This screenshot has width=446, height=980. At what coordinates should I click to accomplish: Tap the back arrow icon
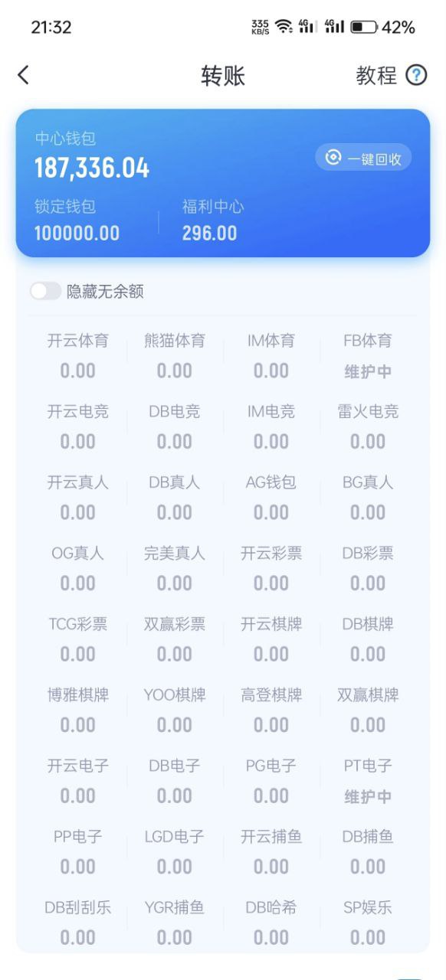23,75
